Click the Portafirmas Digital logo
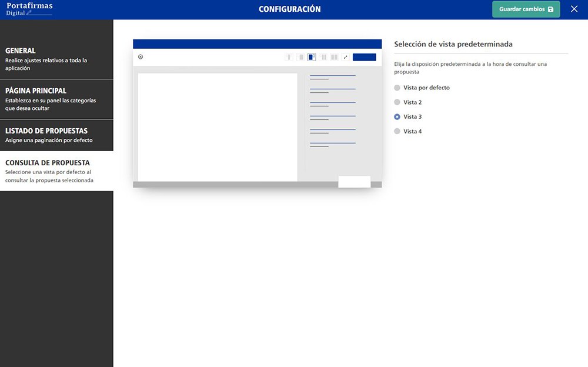The width and height of the screenshot is (588, 367). click(x=29, y=9)
